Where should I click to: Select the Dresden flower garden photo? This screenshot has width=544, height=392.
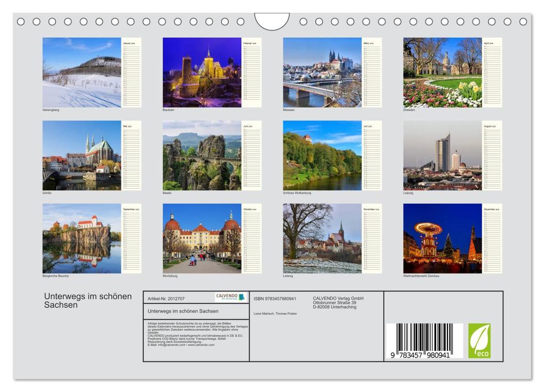442,73
